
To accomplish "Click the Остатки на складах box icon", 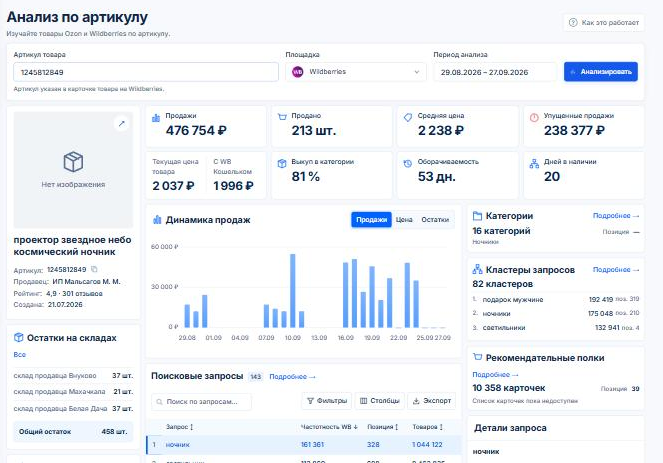I will [x=19, y=337].
